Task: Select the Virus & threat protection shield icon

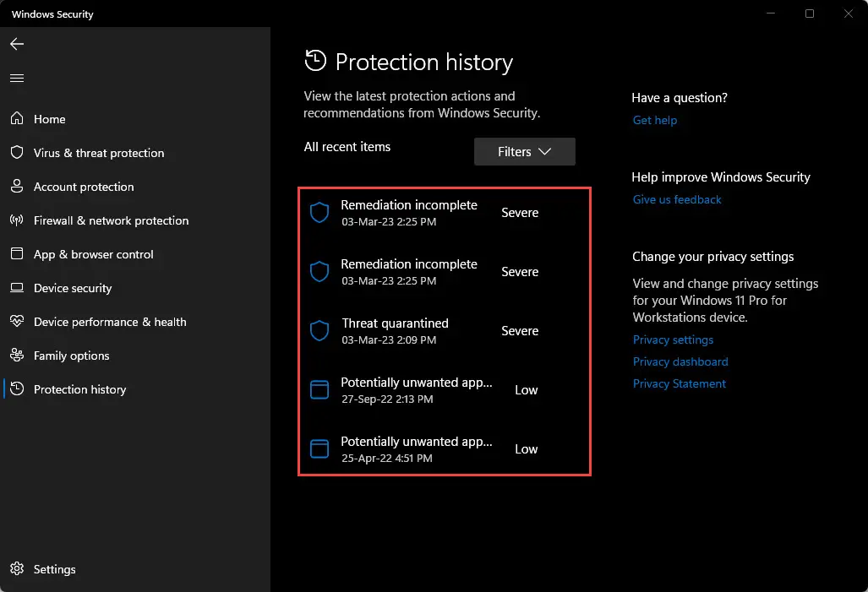Action: tap(16, 153)
